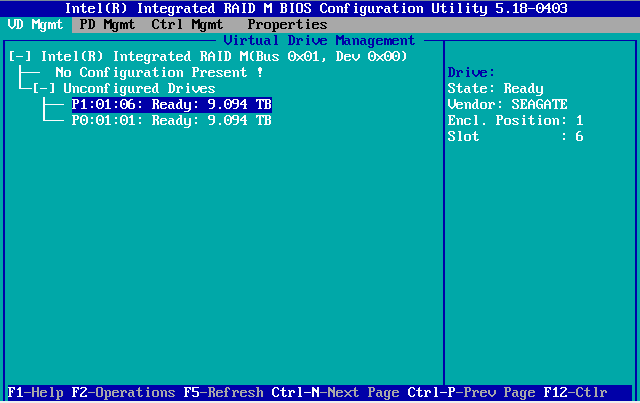Screen dimensions: 640x403
Task: Click the Vendor: SEAGATE line
Action: coord(507,105)
